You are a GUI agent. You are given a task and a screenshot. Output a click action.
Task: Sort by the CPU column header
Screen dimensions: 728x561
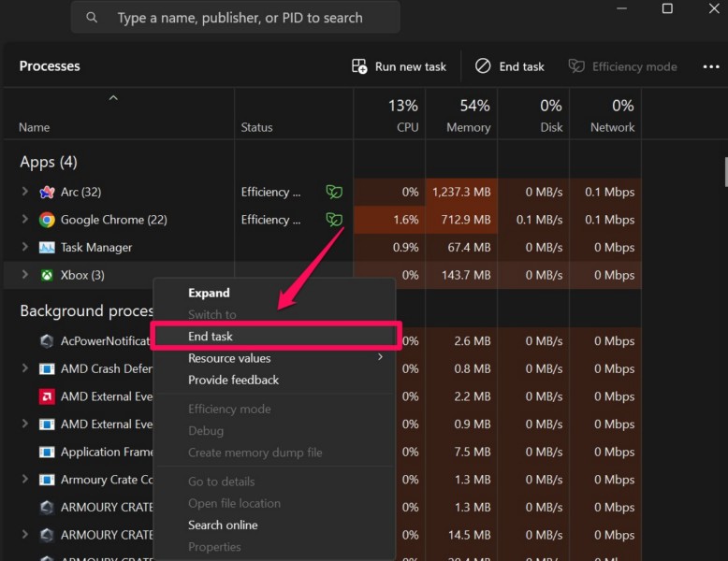tap(404, 115)
